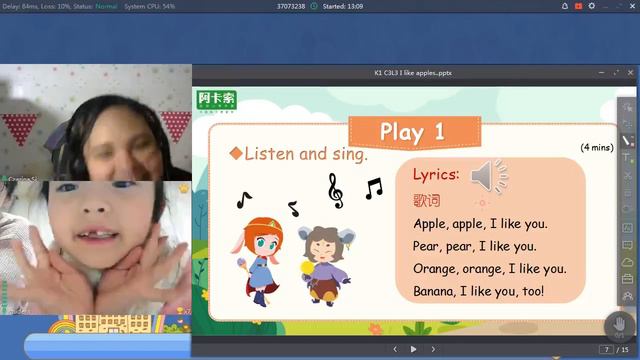Expand the pptx viewer to fullscreen
Screen dimensions: 640x360
[616, 73]
